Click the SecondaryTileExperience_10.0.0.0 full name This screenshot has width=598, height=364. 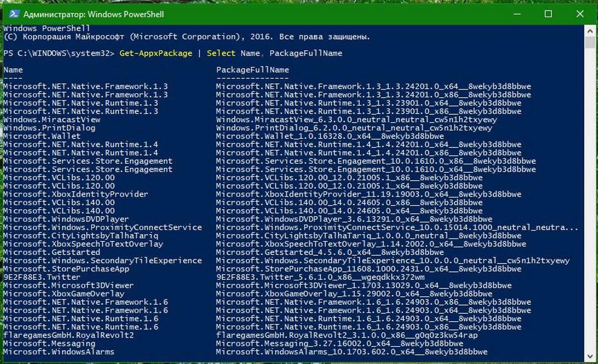[393, 260]
